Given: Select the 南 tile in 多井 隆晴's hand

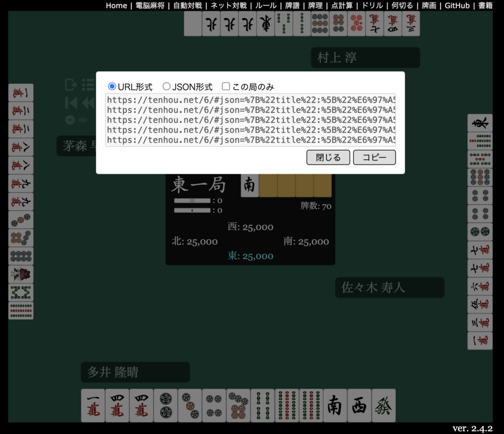Looking at the screenshot, I should [x=335, y=405].
